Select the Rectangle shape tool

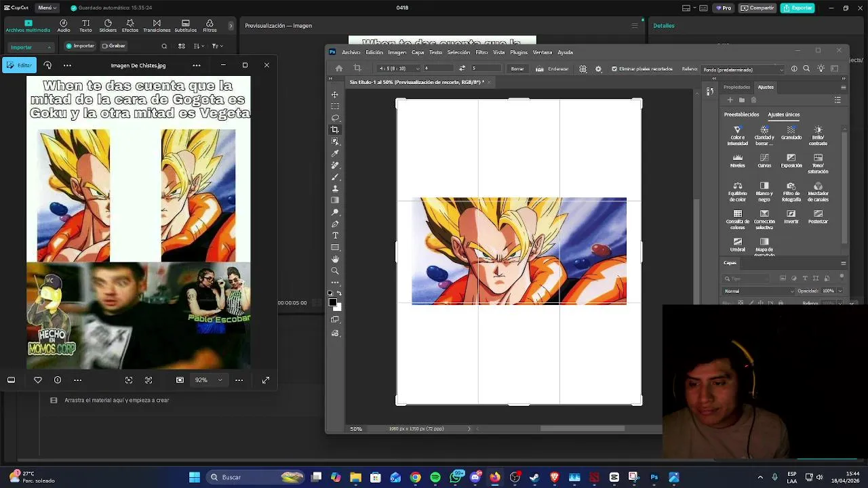335,247
